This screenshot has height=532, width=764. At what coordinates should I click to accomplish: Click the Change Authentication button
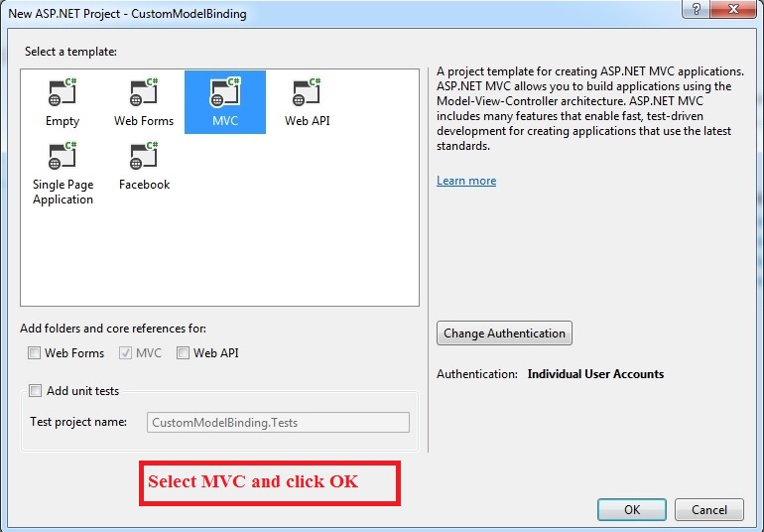click(x=504, y=333)
